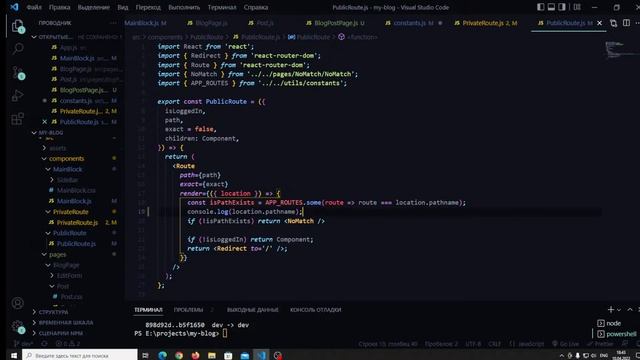Collapse the pages folder

point(44,254)
